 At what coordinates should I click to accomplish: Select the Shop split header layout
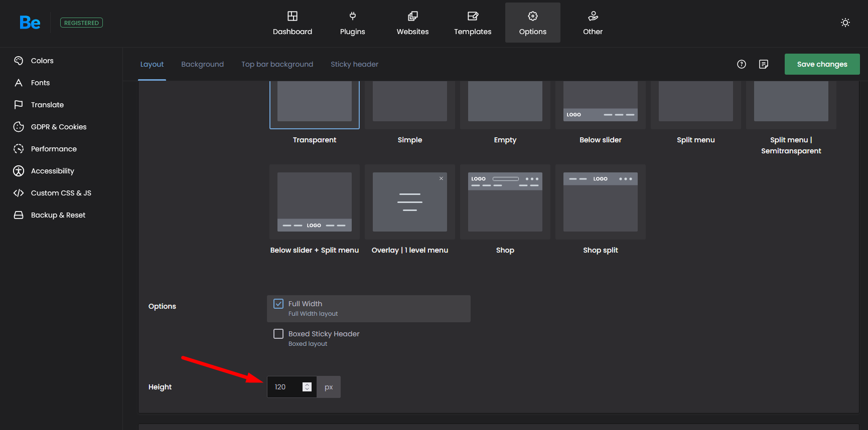[601, 202]
